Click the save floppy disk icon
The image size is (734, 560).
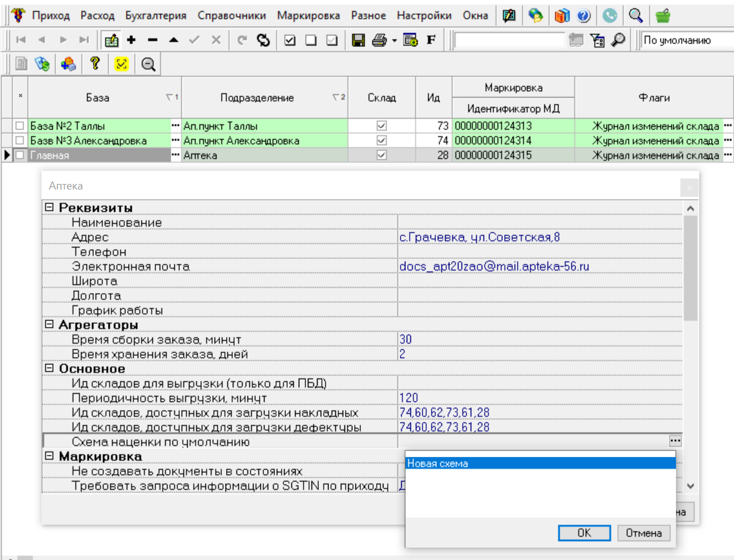tap(358, 40)
